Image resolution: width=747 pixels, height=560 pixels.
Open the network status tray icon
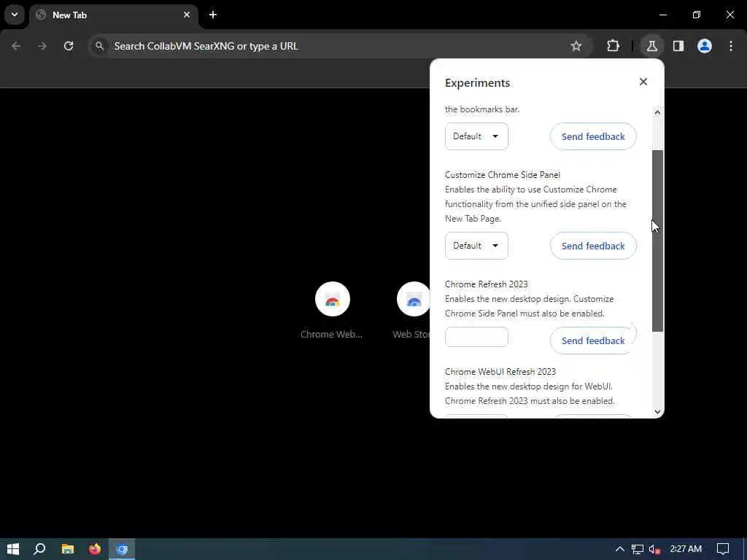coord(638,549)
